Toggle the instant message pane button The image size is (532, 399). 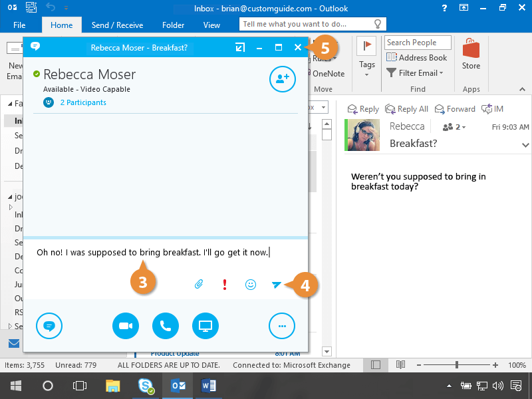[x=49, y=326]
